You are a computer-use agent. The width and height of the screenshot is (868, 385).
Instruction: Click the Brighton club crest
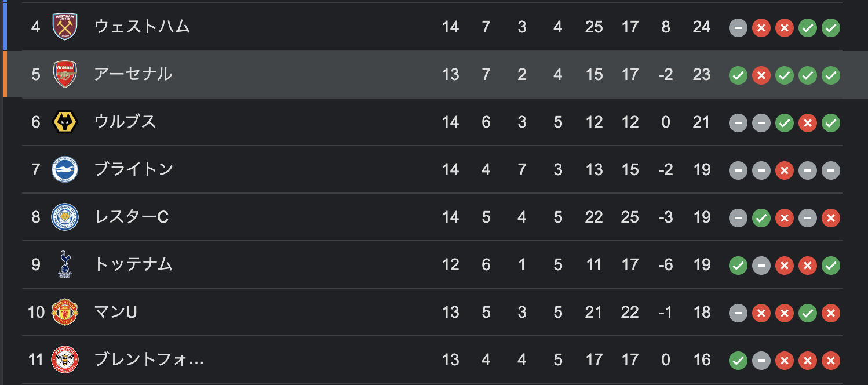65,169
